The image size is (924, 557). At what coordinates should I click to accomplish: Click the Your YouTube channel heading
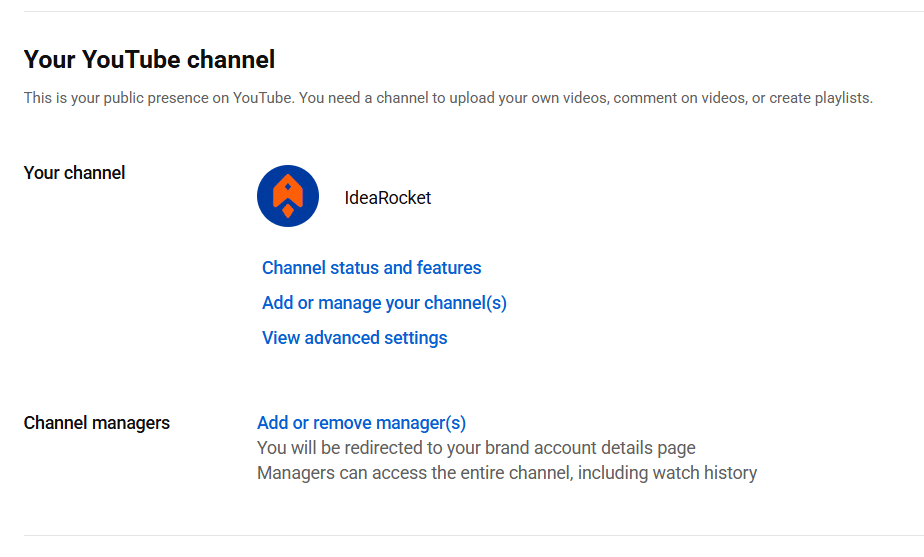(149, 60)
